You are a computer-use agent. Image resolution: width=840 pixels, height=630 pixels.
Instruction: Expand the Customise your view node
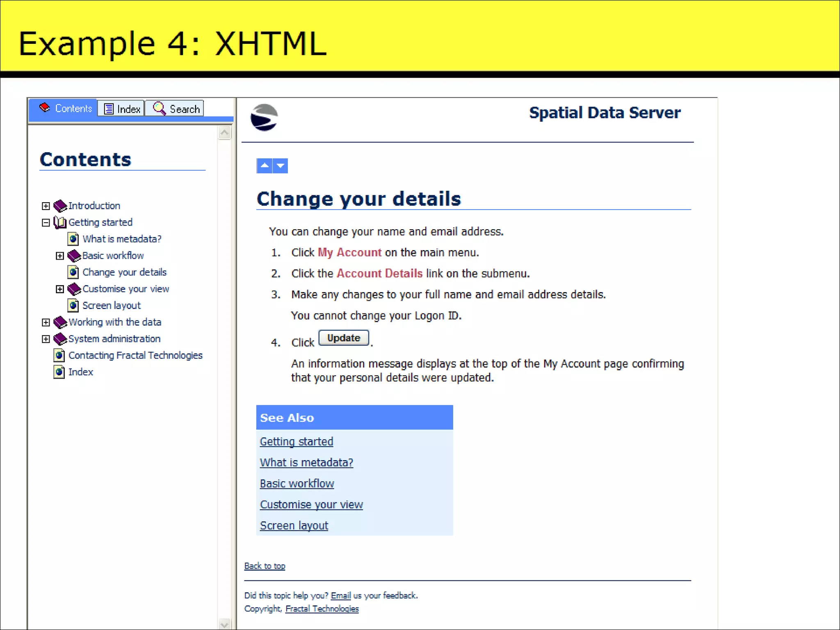(60, 289)
